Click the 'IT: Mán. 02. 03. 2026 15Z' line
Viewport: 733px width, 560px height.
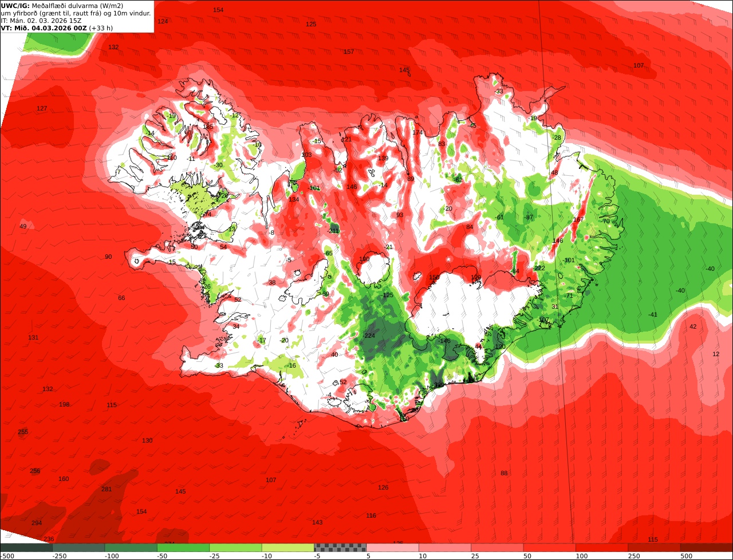41,21
